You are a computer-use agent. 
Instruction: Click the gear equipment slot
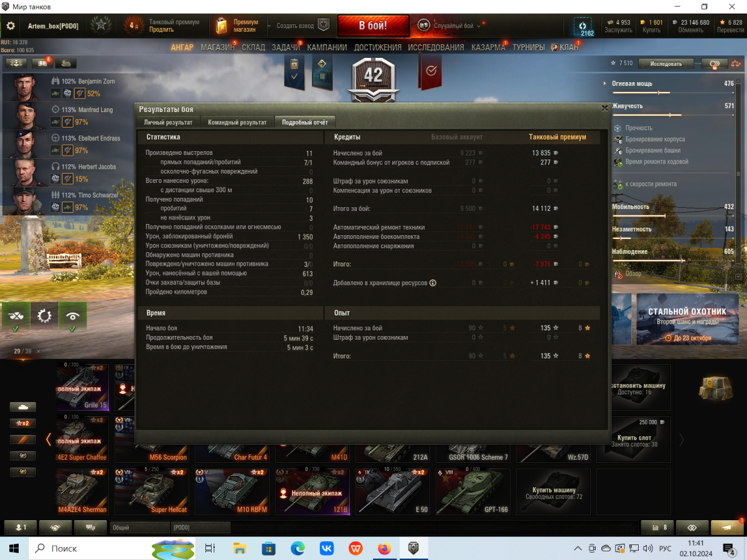(x=44, y=315)
